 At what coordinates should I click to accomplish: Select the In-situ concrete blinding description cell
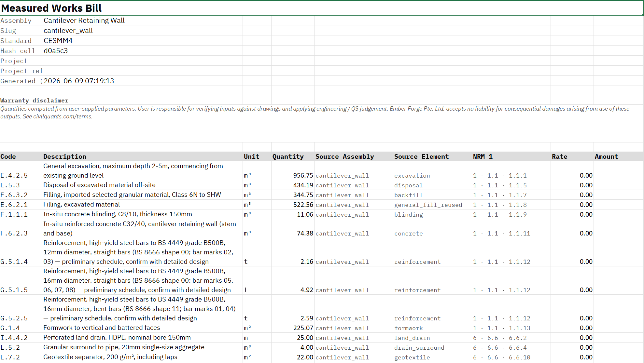click(x=142, y=214)
